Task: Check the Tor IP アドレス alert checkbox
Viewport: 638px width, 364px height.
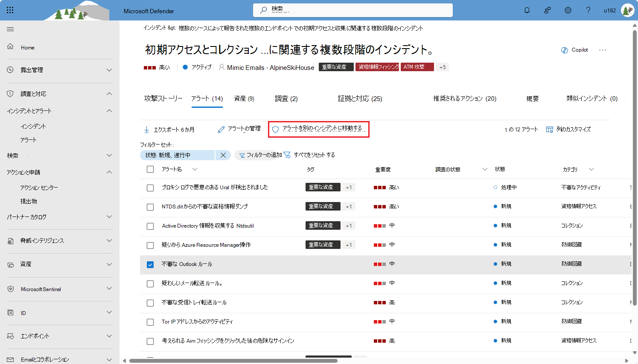Action: click(150, 322)
